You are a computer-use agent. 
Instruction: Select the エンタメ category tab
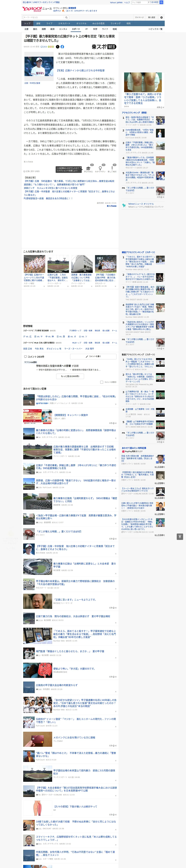[63, 29]
